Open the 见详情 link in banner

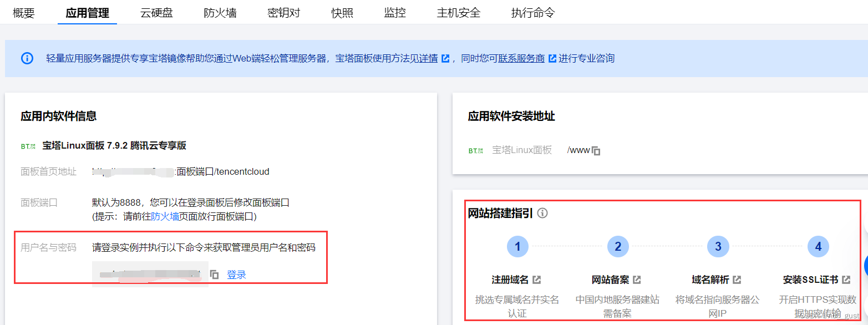point(424,58)
